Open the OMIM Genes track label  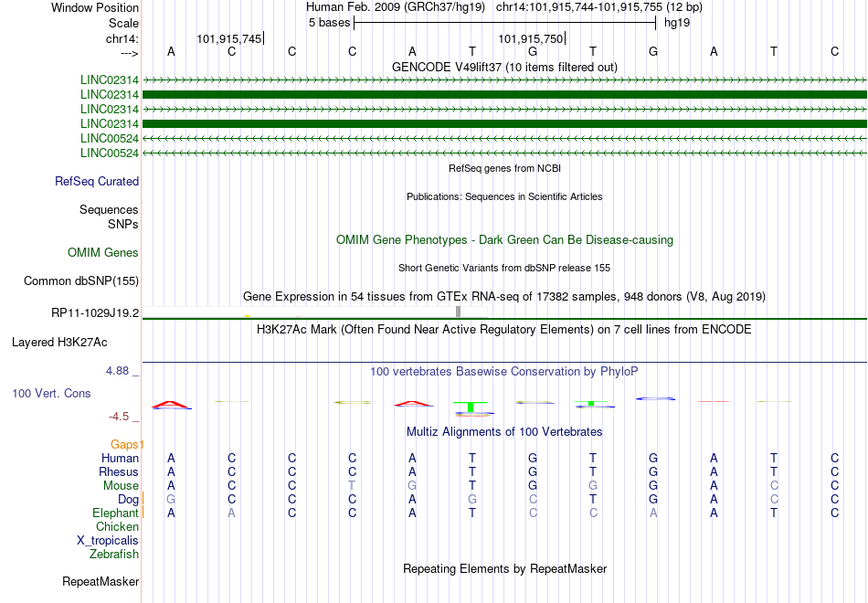[103, 252]
